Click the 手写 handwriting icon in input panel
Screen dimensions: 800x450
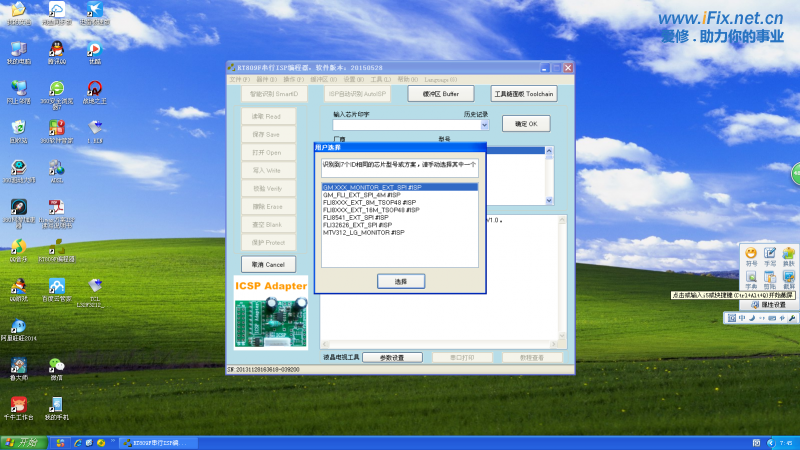(769, 257)
